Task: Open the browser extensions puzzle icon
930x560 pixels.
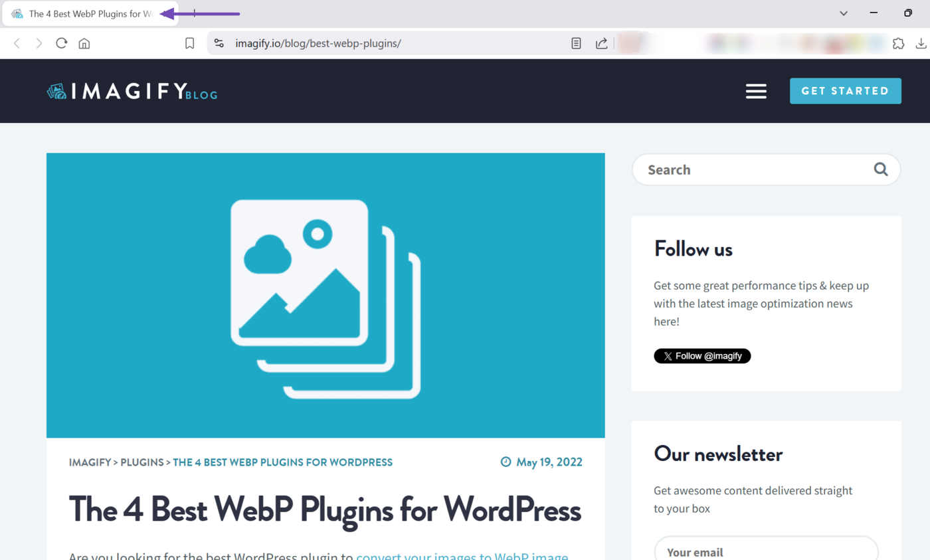Action: click(x=898, y=44)
